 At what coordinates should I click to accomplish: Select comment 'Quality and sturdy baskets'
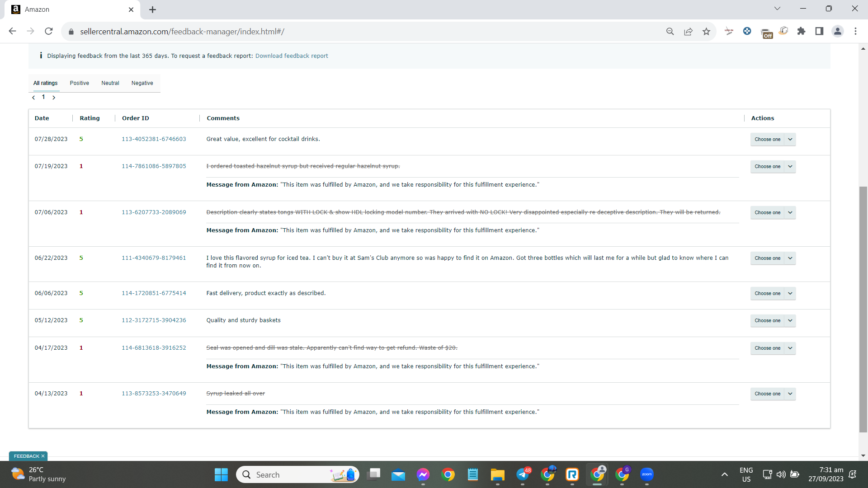coord(243,320)
